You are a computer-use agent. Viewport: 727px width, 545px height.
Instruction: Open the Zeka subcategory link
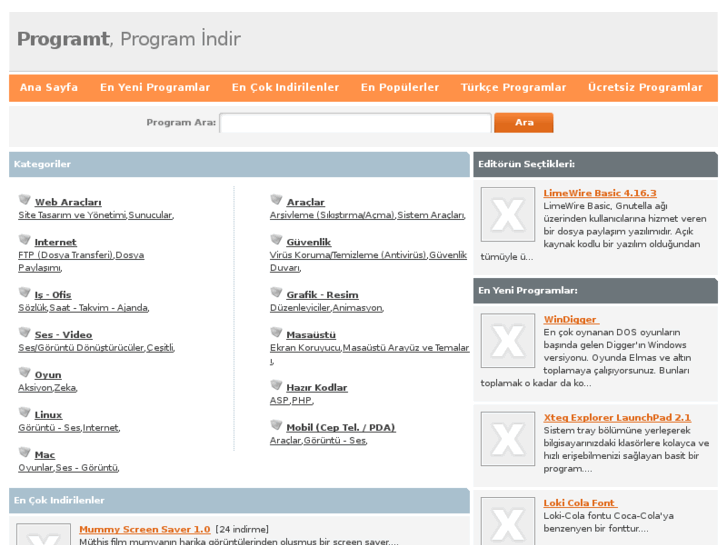pos(65,388)
